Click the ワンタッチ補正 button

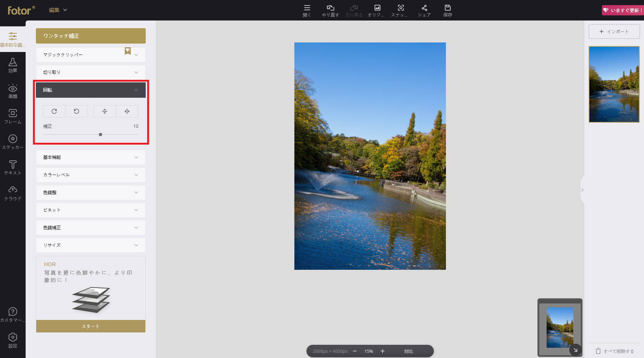(91, 36)
